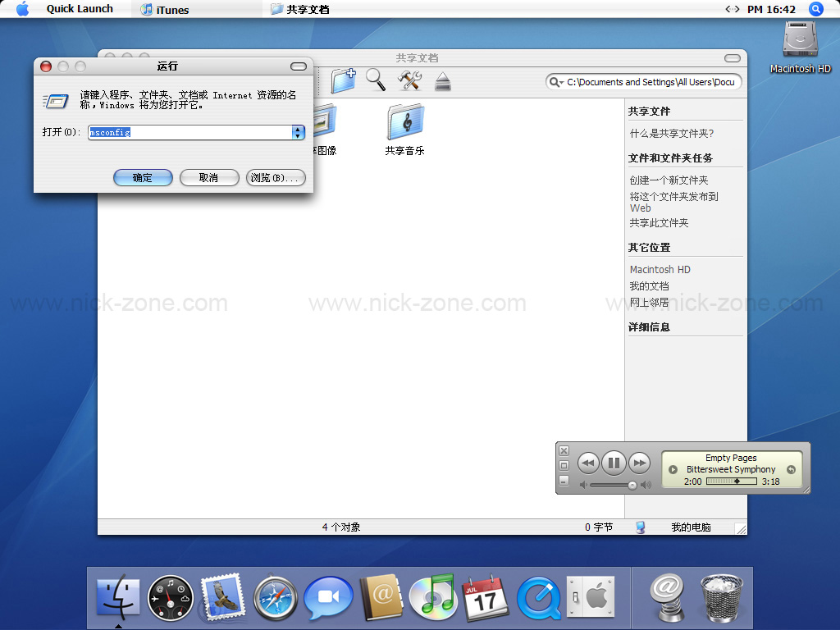The width and height of the screenshot is (840, 630).
Task: Select the 共享音乐 folder
Action: click(x=405, y=130)
